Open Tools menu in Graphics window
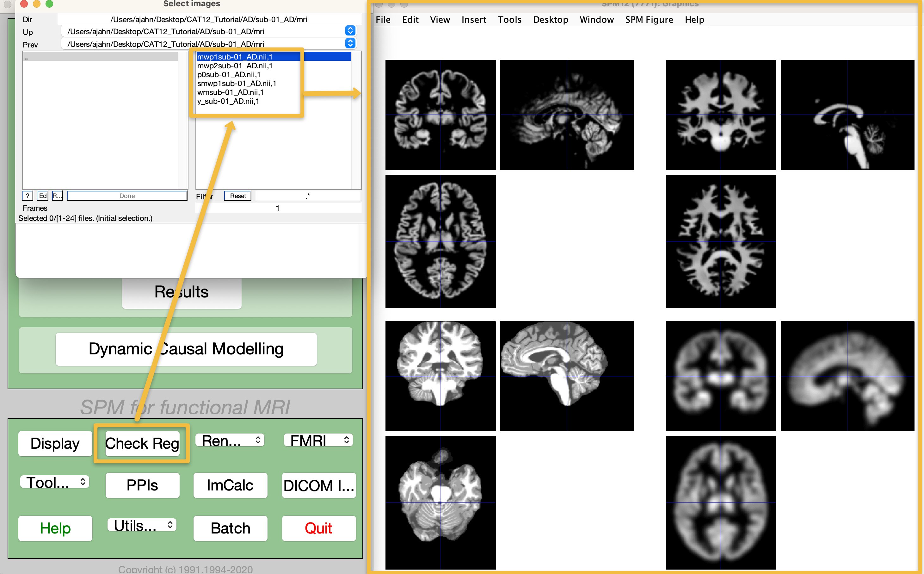This screenshot has height=574, width=924. click(509, 20)
